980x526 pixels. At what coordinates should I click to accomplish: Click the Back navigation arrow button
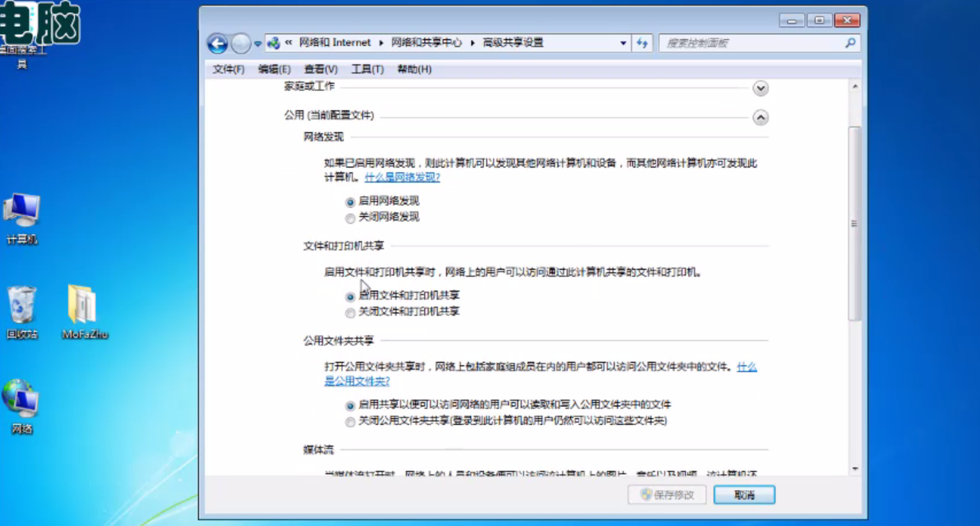(x=217, y=44)
